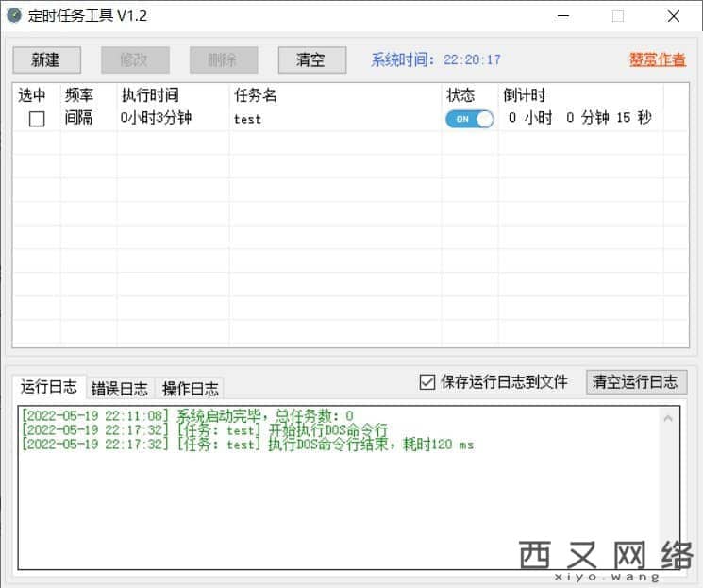Click the log scrollbar up arrow

point(669,416)
